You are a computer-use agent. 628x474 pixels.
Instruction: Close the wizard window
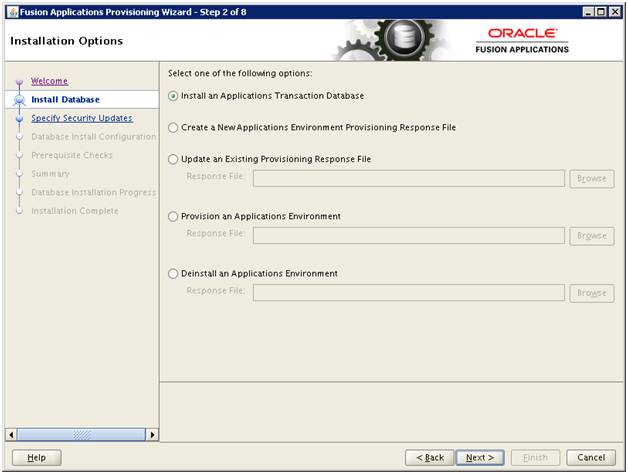(614, 12)
